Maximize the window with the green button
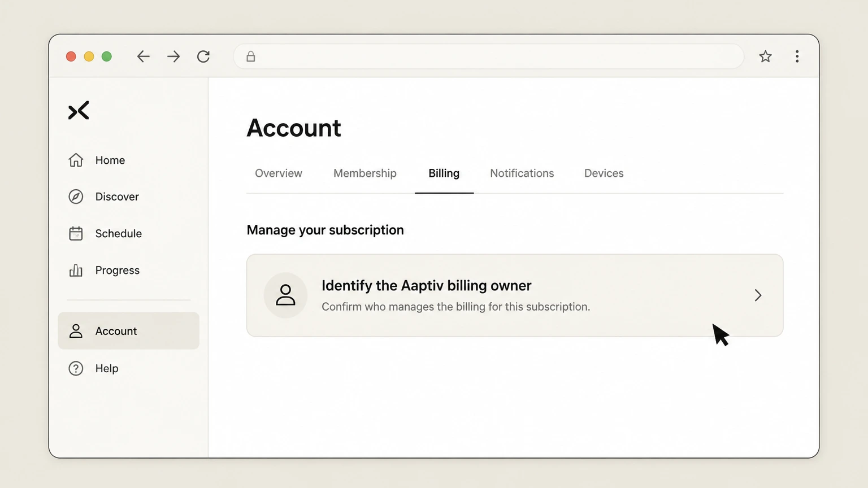The image size is (868, 488). [x=107, y=56]
